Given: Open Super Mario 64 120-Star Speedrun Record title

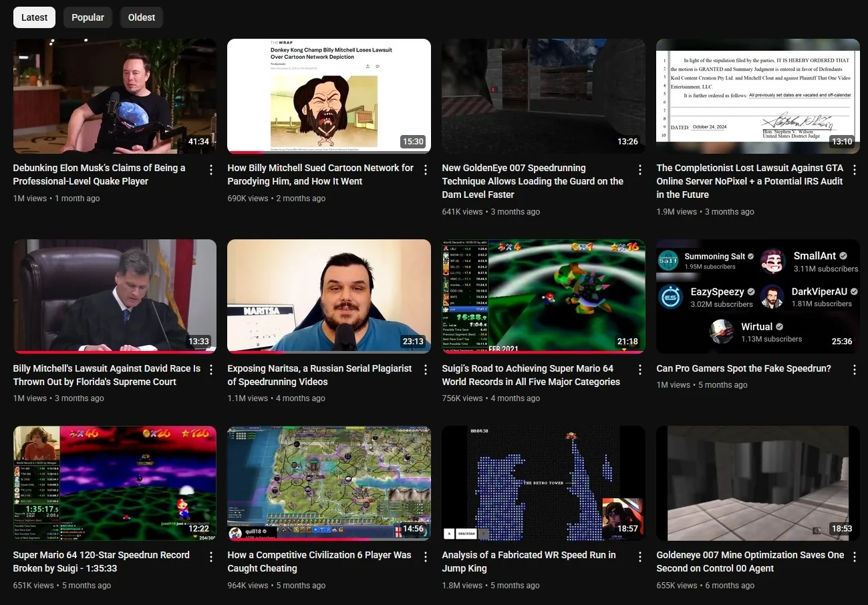Looking at the screenshot, I should click(x=102, y=562).
